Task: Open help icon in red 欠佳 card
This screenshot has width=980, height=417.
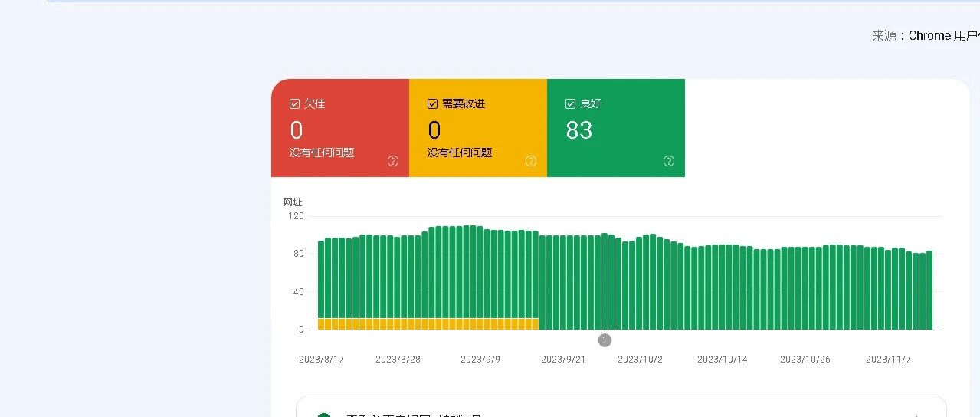Action: [x=393, y=161]
